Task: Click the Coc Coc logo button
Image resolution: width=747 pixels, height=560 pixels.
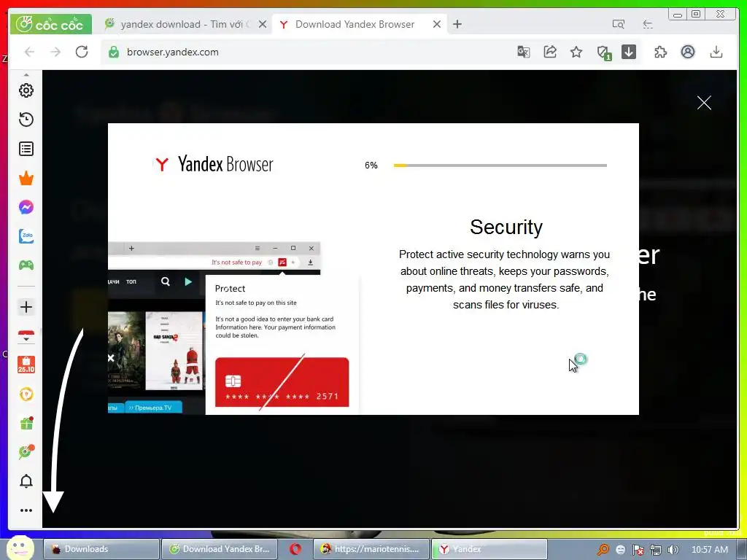Action: [50, 24]
